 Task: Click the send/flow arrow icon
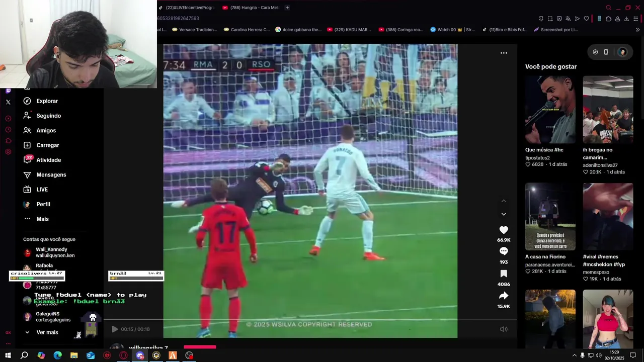pyautogui.click(x=577, y=19)
